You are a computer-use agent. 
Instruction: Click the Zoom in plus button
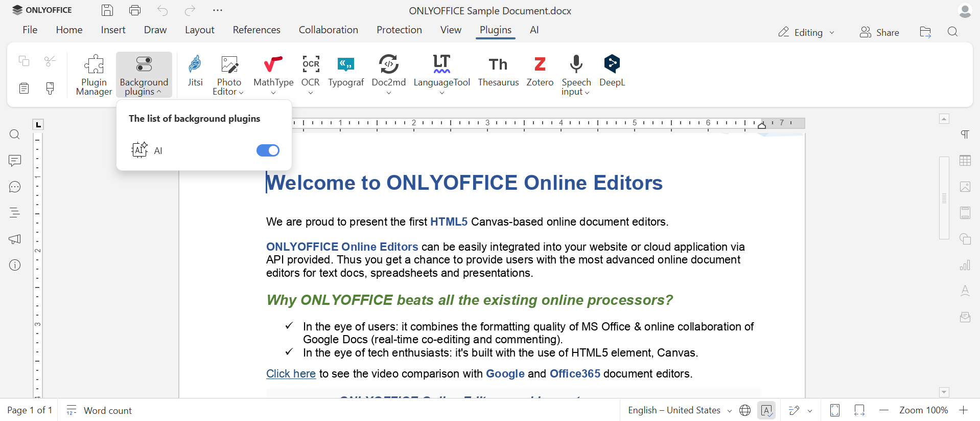pos(964,410)
